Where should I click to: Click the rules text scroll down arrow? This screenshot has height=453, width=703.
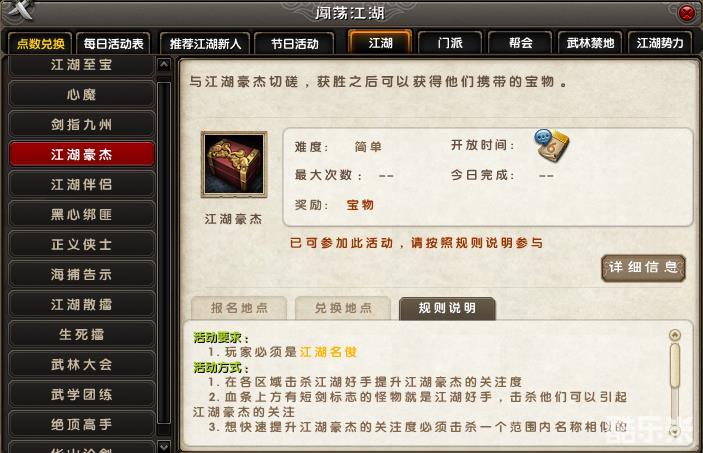675,431
